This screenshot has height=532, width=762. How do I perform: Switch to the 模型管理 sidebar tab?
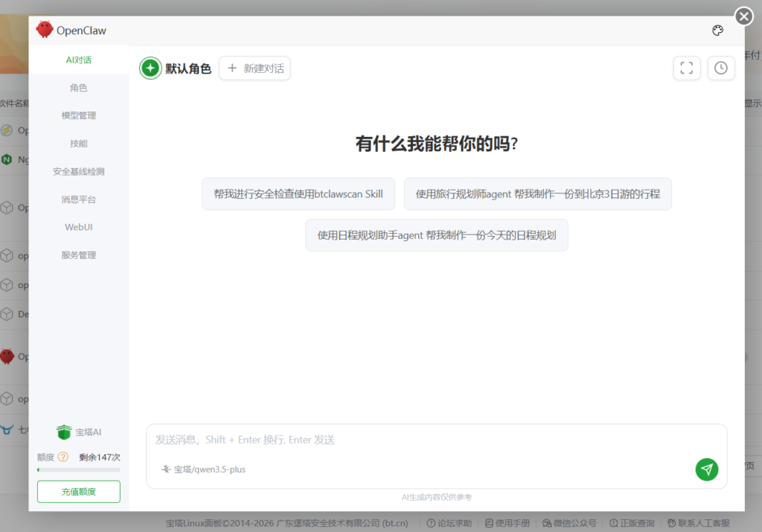(79, 115)
